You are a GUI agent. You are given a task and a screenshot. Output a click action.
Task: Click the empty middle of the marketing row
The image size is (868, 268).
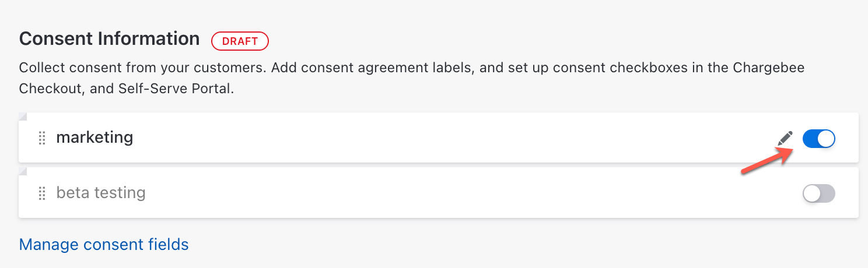tap(437, 138)
